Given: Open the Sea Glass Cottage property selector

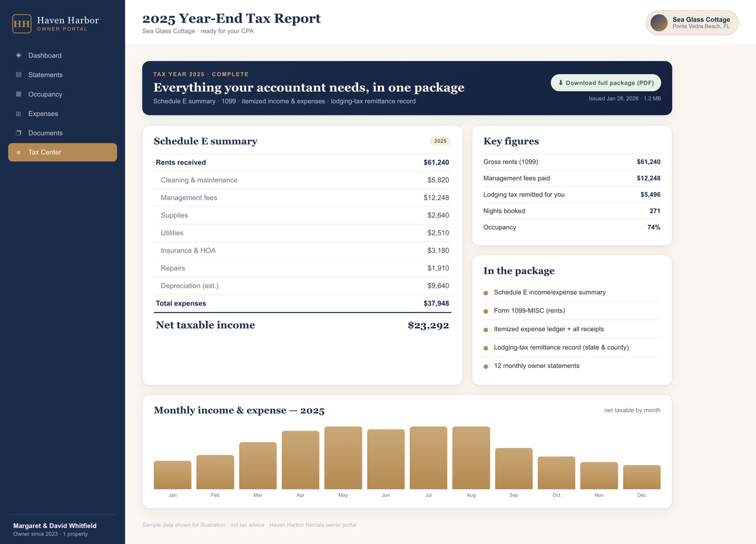Looking at the screenshot, I should click(692, 23).
